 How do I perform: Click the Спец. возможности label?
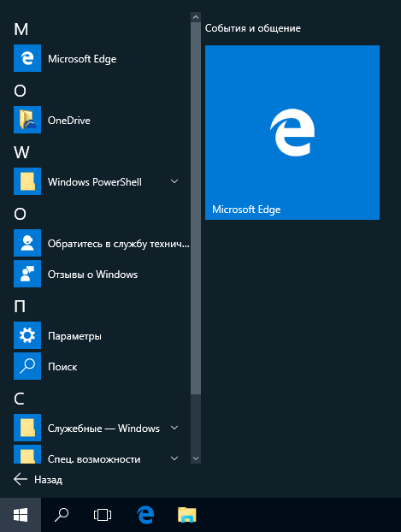click(x=94, y=459)
